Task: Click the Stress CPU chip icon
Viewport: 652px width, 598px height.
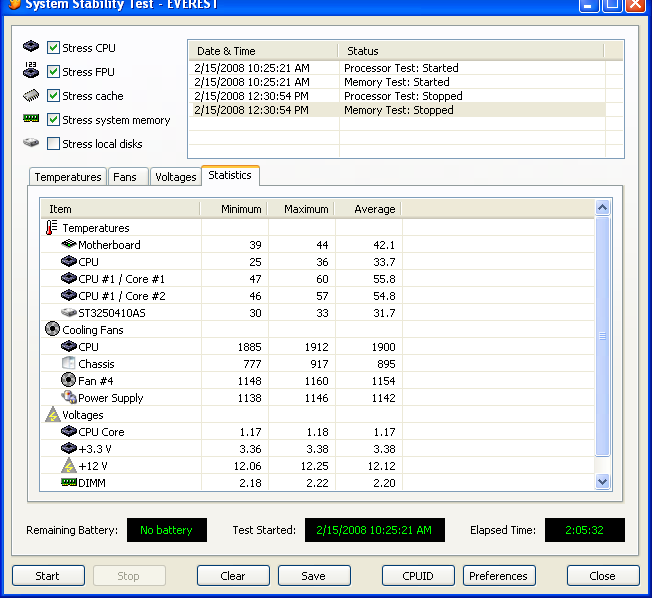Action: tap(31, 46)
